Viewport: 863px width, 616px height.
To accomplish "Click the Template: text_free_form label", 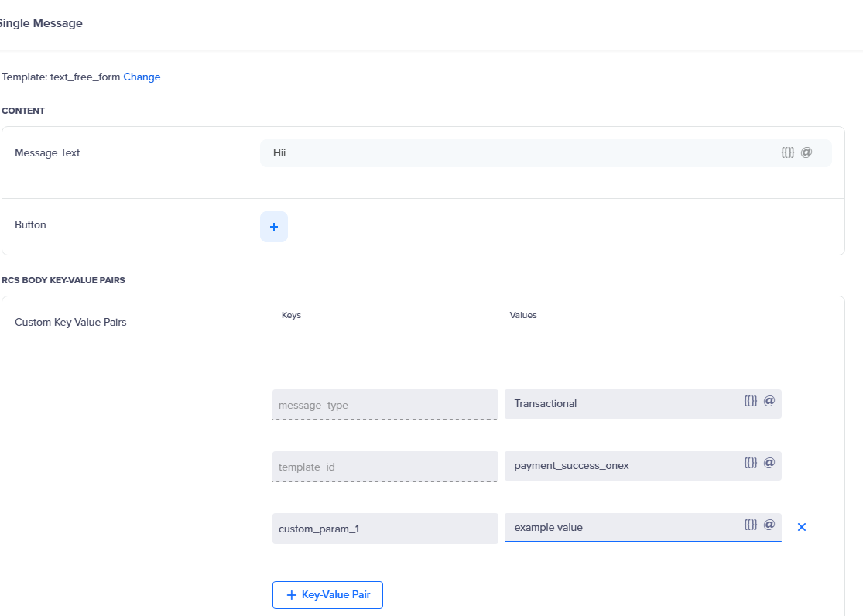I will coord(61,77).
